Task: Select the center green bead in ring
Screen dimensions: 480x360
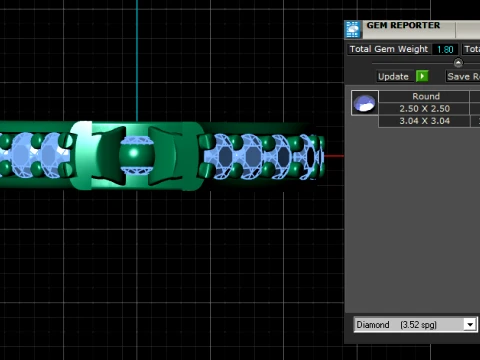Action: 136,155
